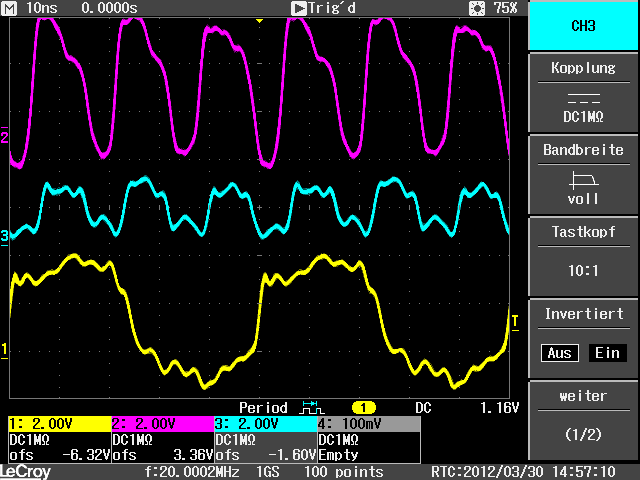Screen dimensions: 640x480
Task: Select the 75% intensity value
Action: [505, 8]
